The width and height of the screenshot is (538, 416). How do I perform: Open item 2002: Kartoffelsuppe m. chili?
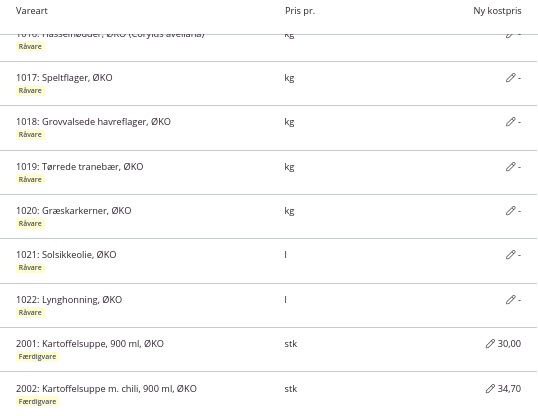pos(106,389)
